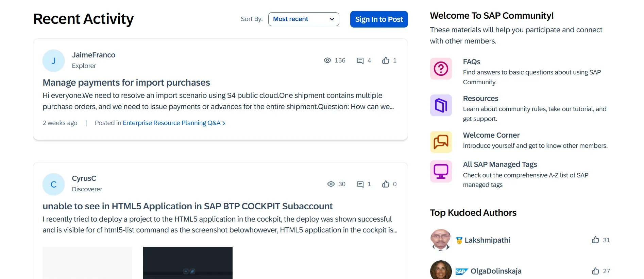Screen dimensions: 644x279
Task: Open the dark screenshot thumbnail in CyrusC post
Action: [x=188, y=263]
